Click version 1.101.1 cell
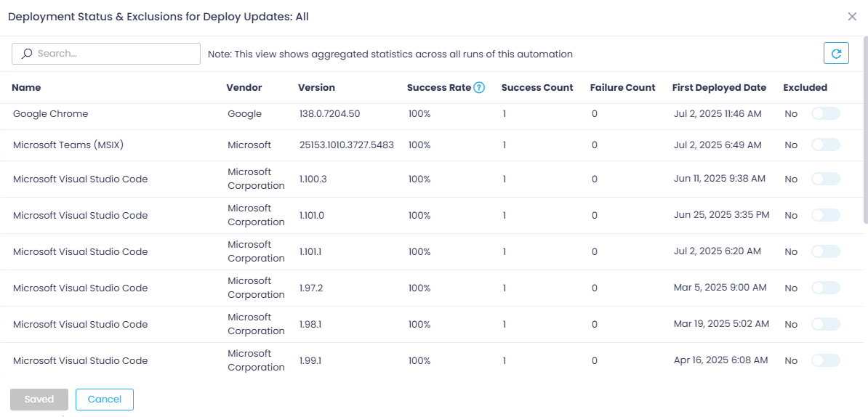 [x=310, y=251]
